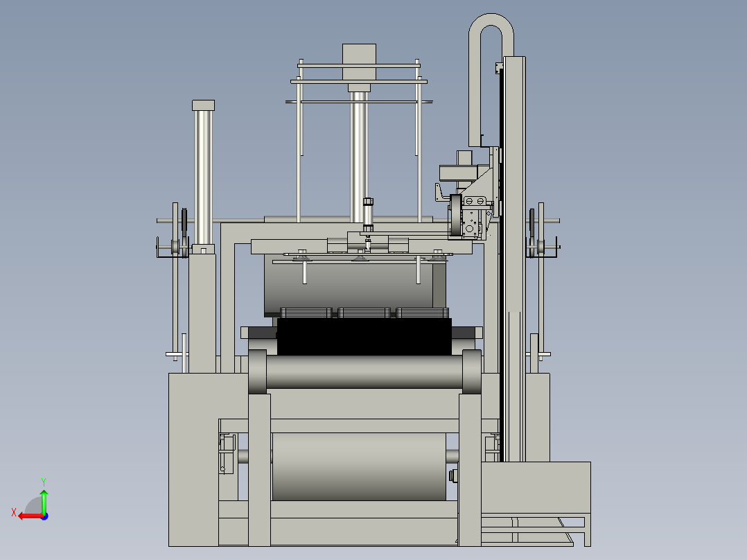Select the large lower roller drum
Screen dimensions: 747x560
[359, 466]
